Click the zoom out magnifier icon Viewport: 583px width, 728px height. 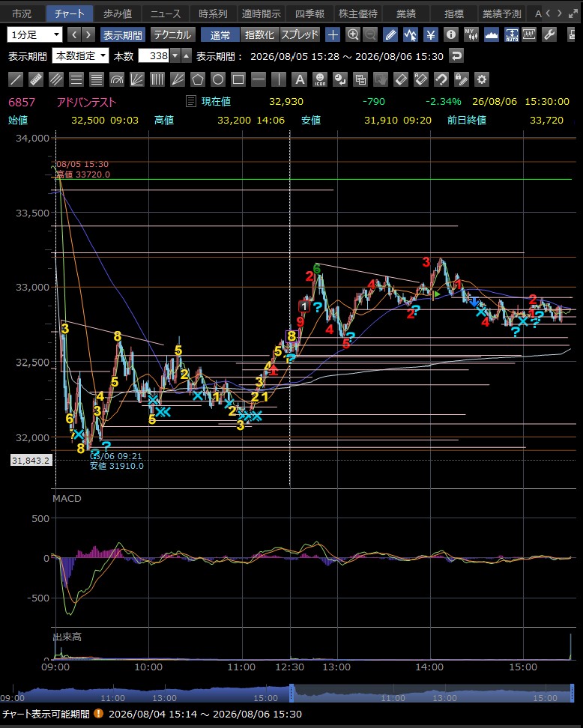point(370,34)
